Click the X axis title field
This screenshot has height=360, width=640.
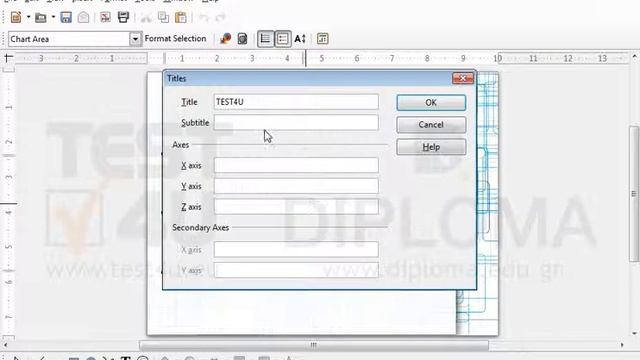296,165
